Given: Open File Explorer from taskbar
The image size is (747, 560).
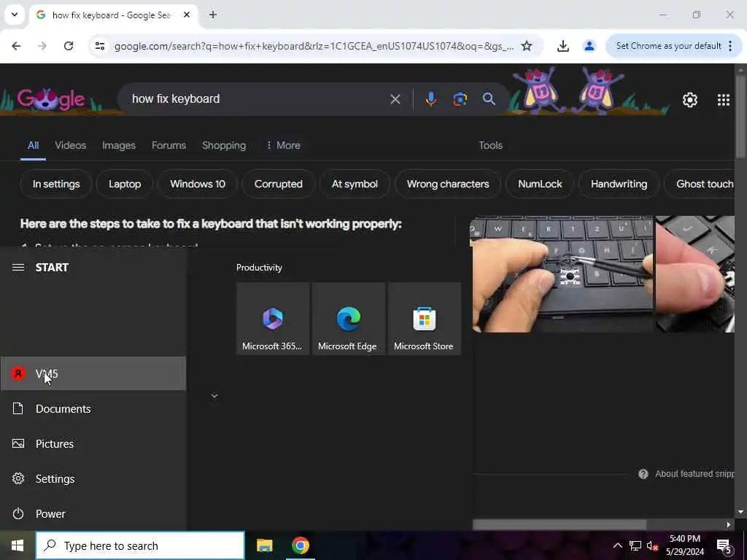Looking at the screenshot, I should tap(264, 545).
